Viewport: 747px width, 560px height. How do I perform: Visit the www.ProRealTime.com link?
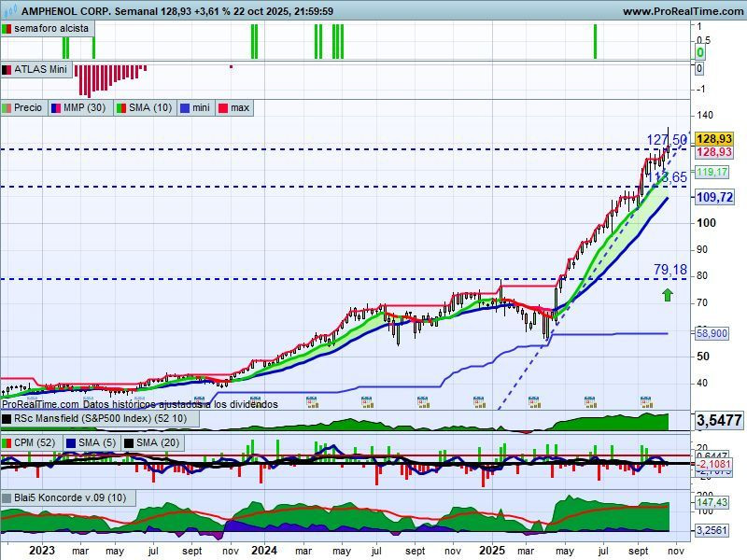coord(684,11)
